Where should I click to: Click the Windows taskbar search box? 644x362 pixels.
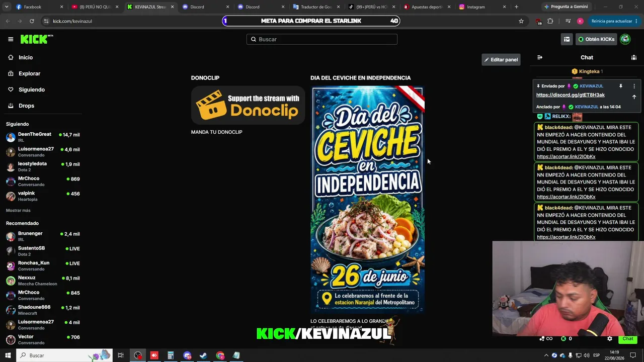click(65, 355)
